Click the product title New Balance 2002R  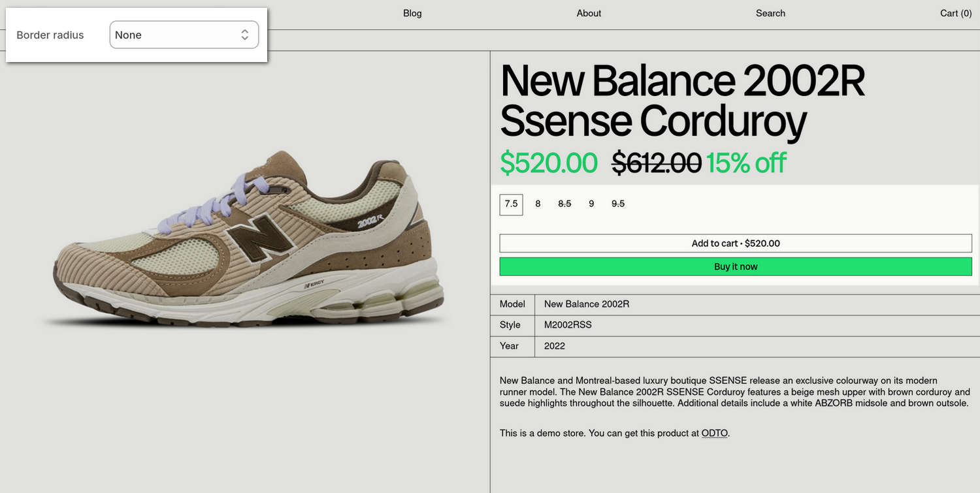pos(683,80)
